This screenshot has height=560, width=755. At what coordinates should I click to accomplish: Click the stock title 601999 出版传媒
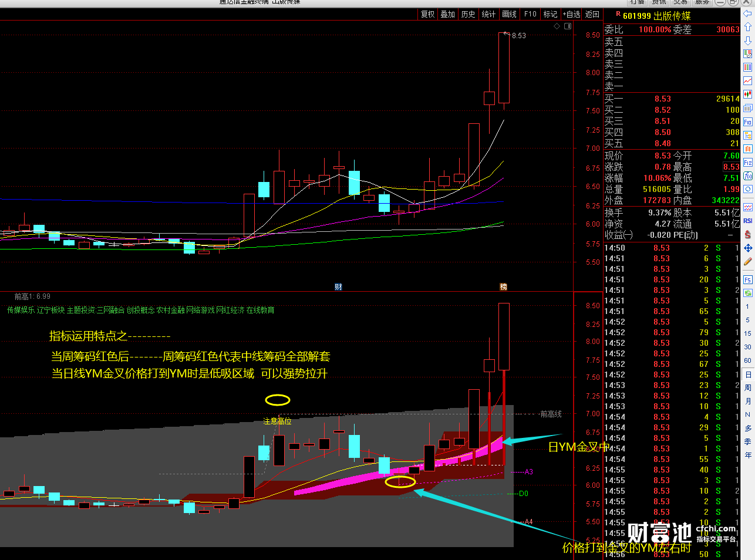click(657, 16)
